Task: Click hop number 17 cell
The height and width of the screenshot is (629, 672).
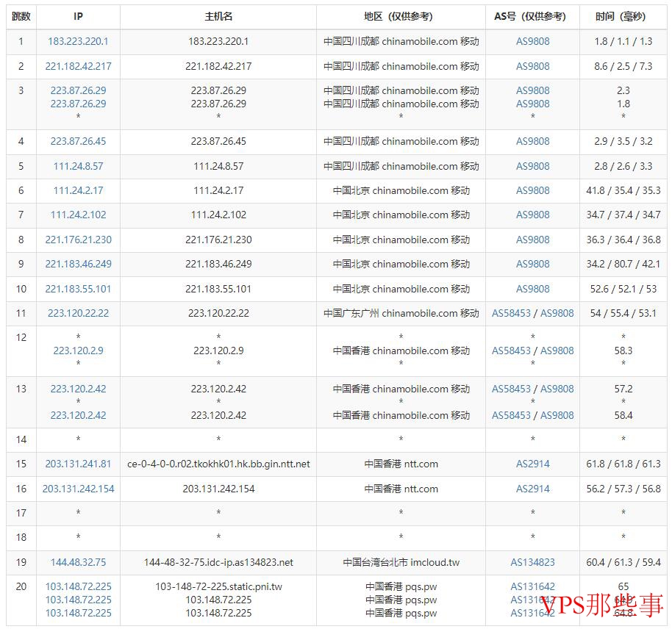Action: pyautogui.click(x=21, y=514)
